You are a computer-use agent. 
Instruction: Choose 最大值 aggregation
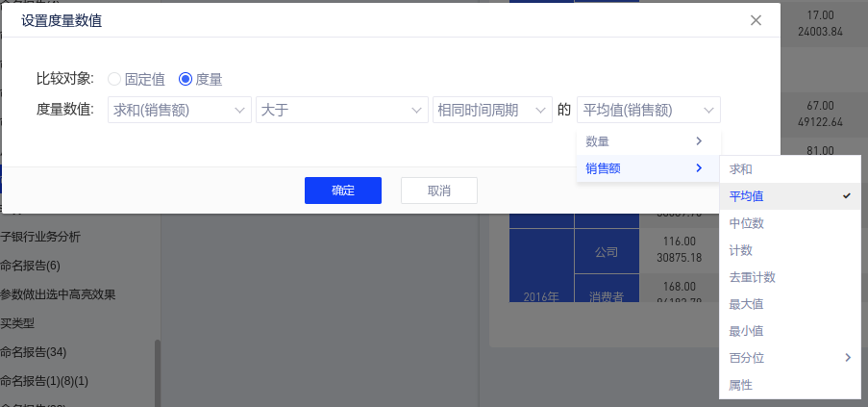(789, 304)
